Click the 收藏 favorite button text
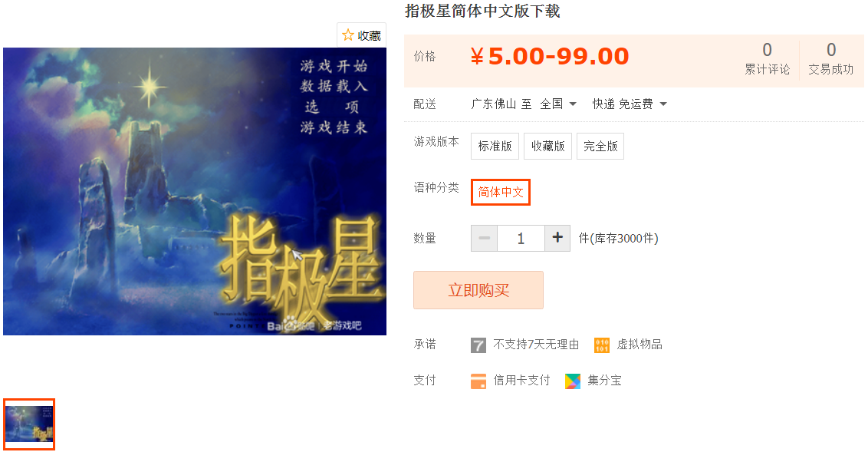868x452 pixels. pos(370,36)
